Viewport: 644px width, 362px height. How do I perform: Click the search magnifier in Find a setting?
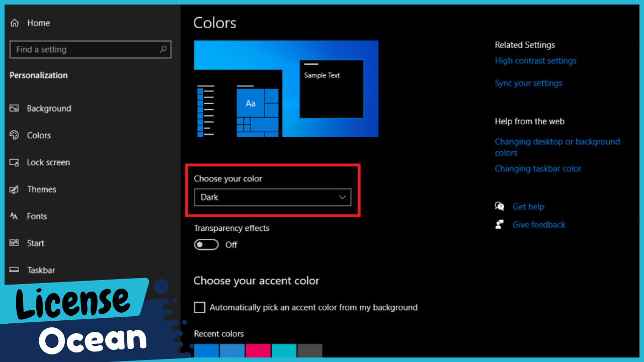pyautogui.click(x=163, y=49)
